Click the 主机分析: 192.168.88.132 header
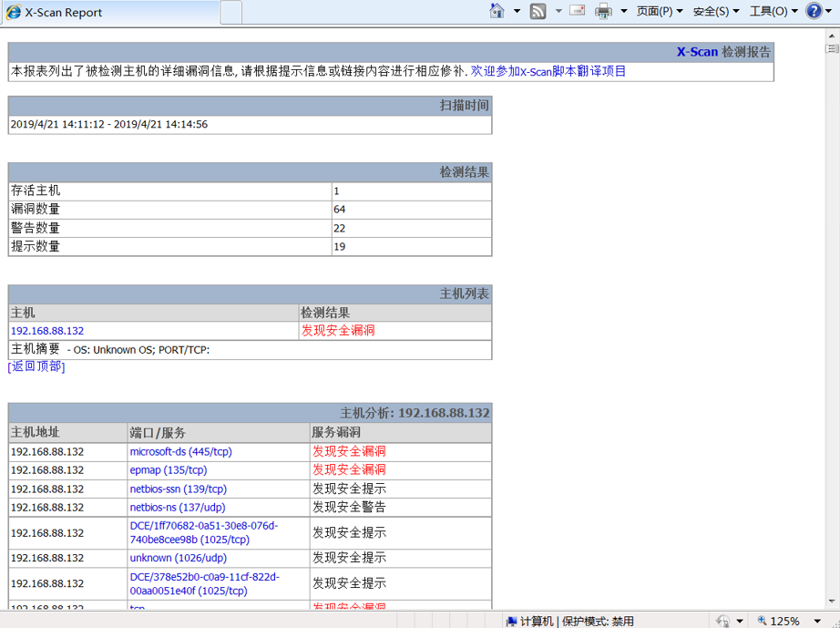 pos(415,413)
